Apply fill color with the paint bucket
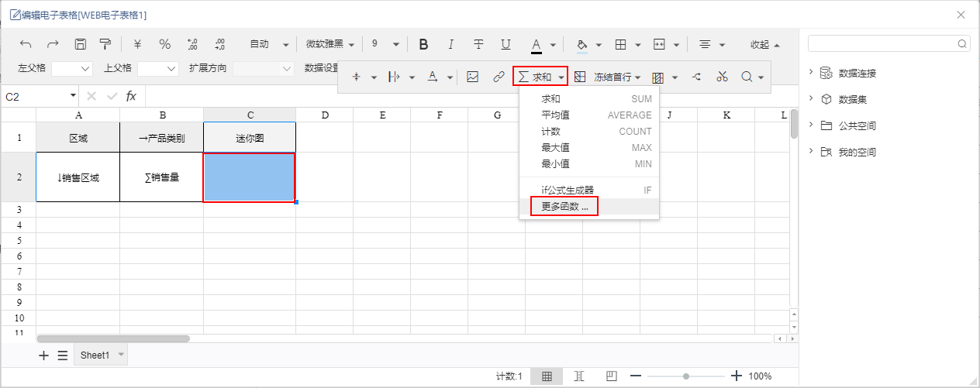This screenshot has width=980, height=388. point(582,45)
